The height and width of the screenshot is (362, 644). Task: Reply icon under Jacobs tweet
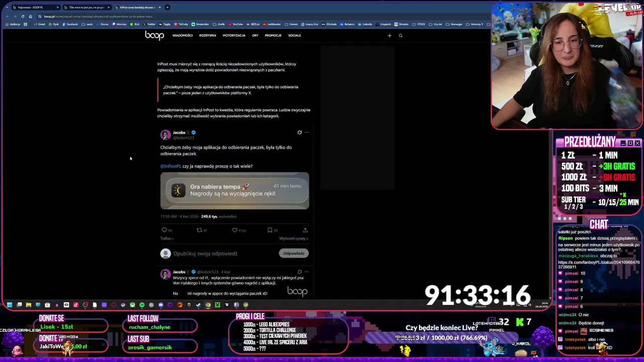coord(164,230)
